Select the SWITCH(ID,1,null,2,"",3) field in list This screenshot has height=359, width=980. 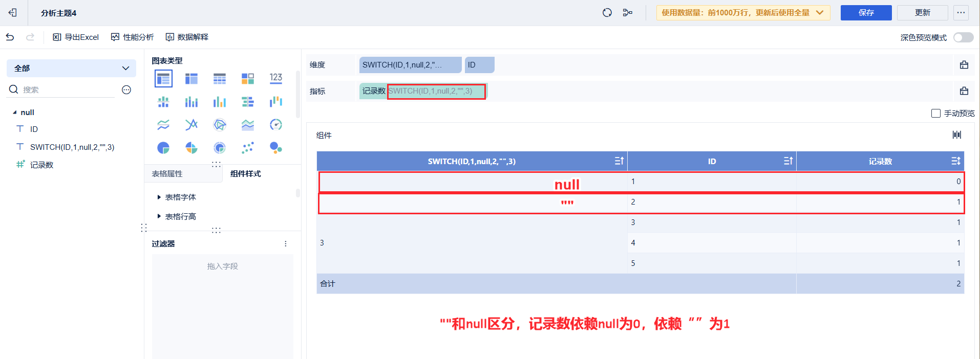click(72, 147)
